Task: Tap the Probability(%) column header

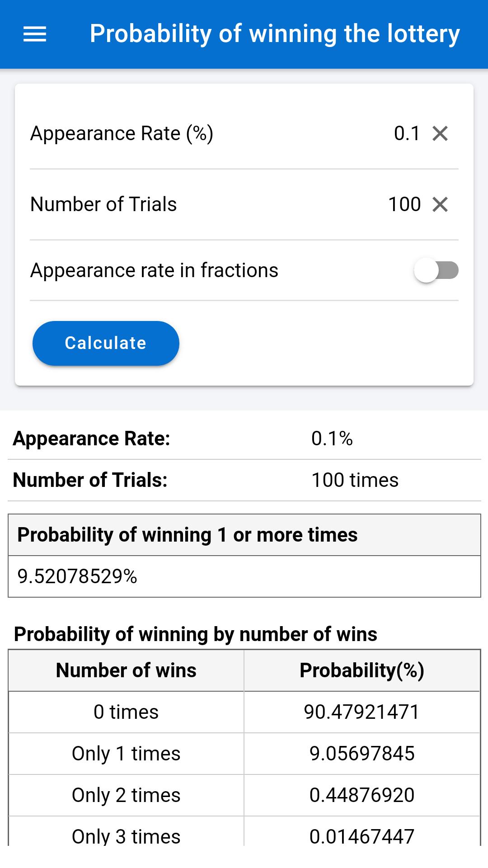Action: click(x=362, y=670)
